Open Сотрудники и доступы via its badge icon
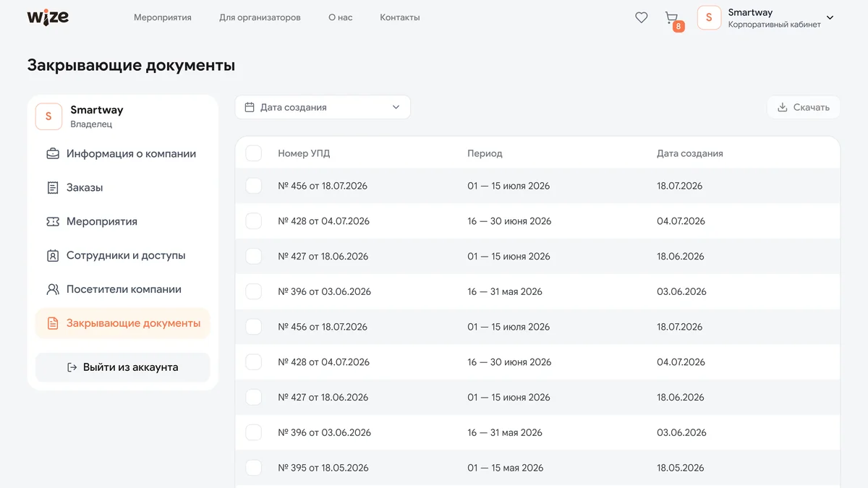Screen dimensions: 868x488 point(53,255)
